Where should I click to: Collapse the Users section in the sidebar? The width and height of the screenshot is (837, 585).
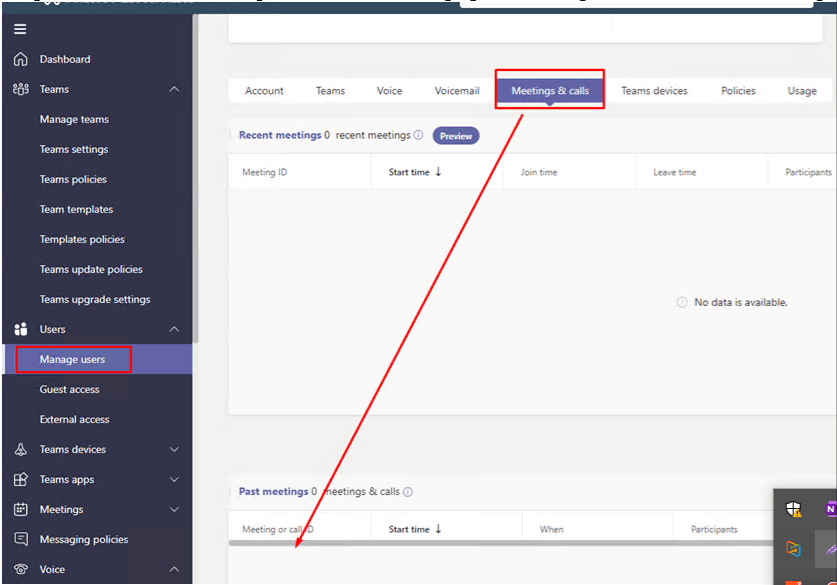[174, 329]
